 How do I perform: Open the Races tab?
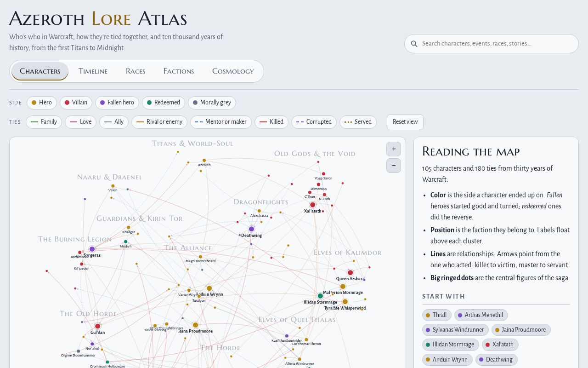click(x=136, y=71)
